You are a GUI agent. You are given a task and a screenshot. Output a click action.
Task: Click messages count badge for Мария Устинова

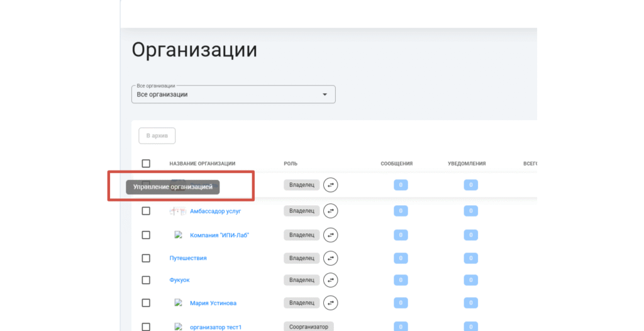tap(401, 303)
